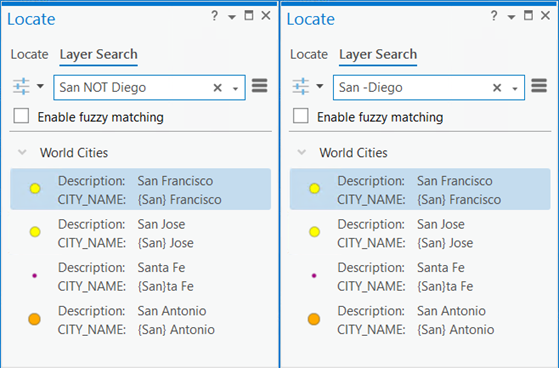This screenshot has width=559, height=368.
Task: Clear the 'San -Diego' search text
Action: (x=497, y=88)
